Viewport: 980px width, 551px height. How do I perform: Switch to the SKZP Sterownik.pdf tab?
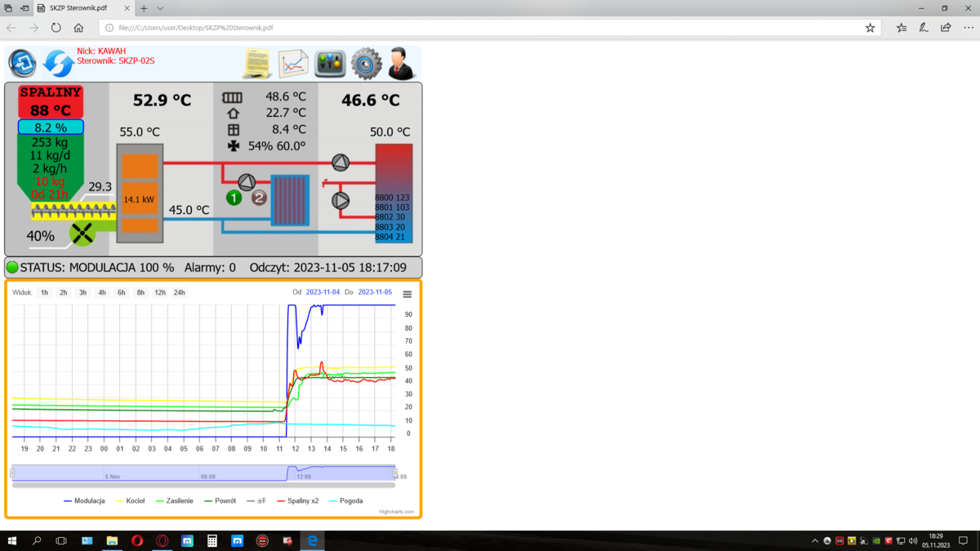pyautogui.click(x=78, y=8)
